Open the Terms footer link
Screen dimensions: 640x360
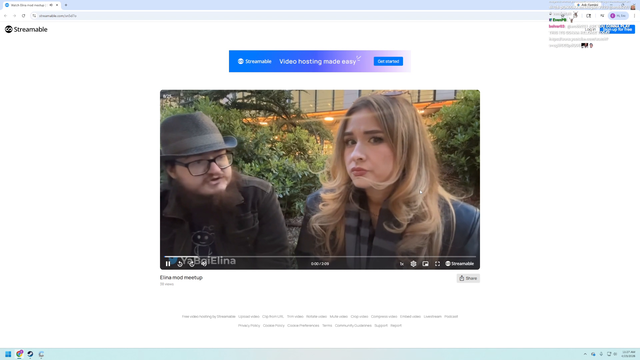pos(327,326)
